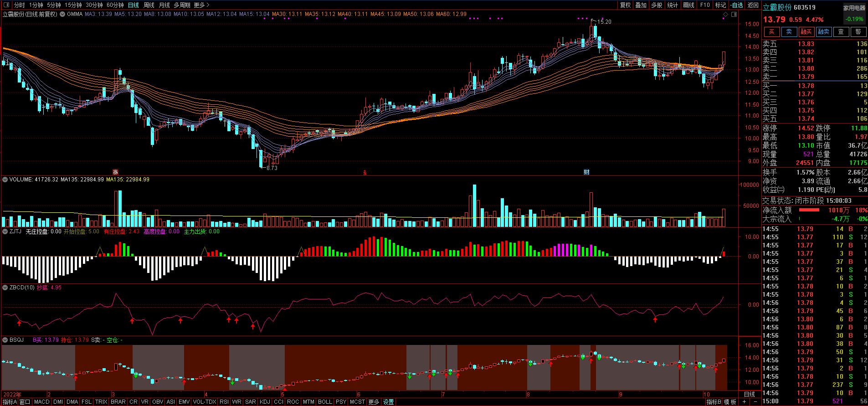Viewport: 868px width, 406px height.
Task: Open the 日线 period selector at bottom right
Action: (x=749, y=394)
